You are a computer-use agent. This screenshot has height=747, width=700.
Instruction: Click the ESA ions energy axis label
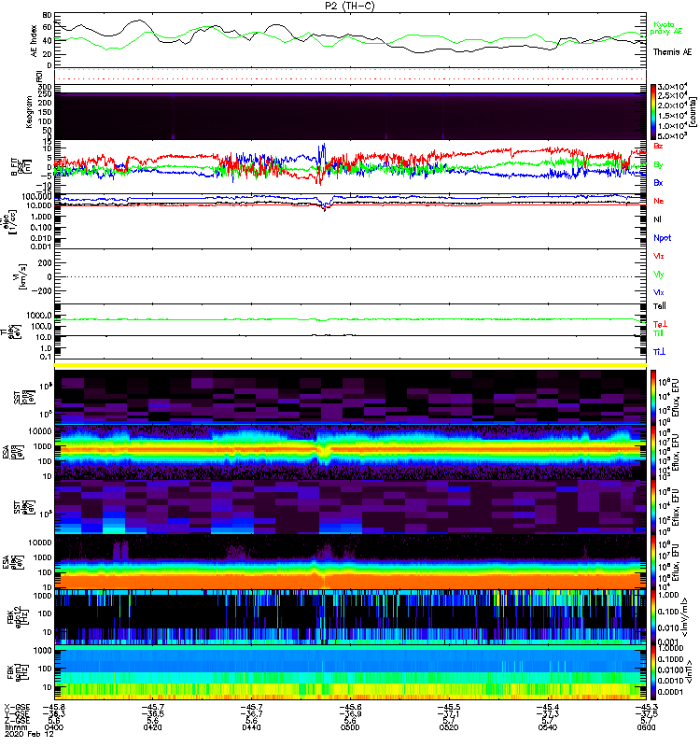pyautogui.click(x=14, y=453)
